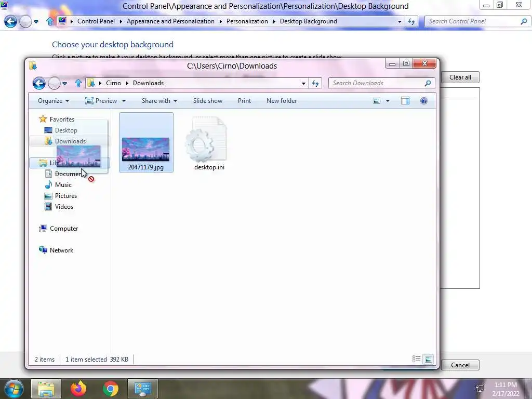
Task: Click Desktop Background breadcrumb segment
Action: coord(309,21)
